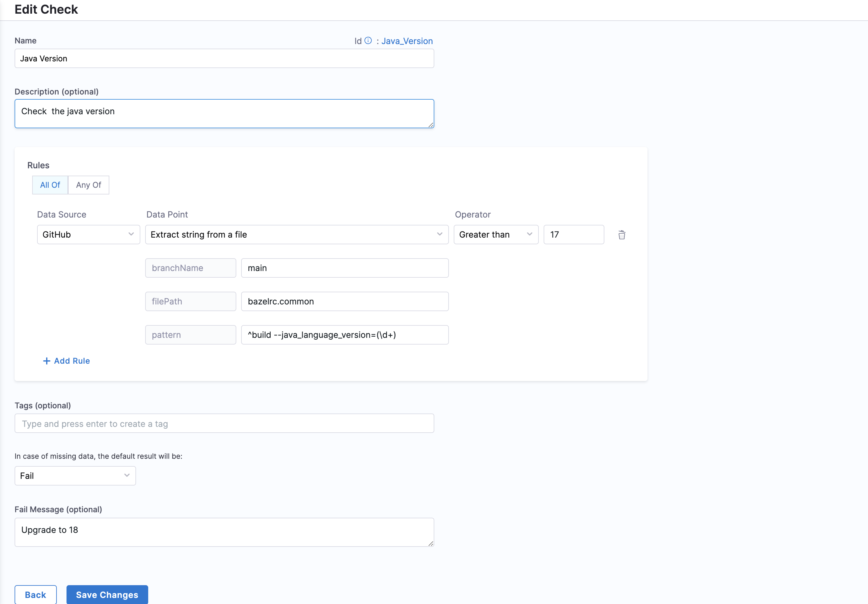868x604 pixels.
Task: Click the trash icon to delete the rule
Action: pyautogui.click(x=621, y=235)
